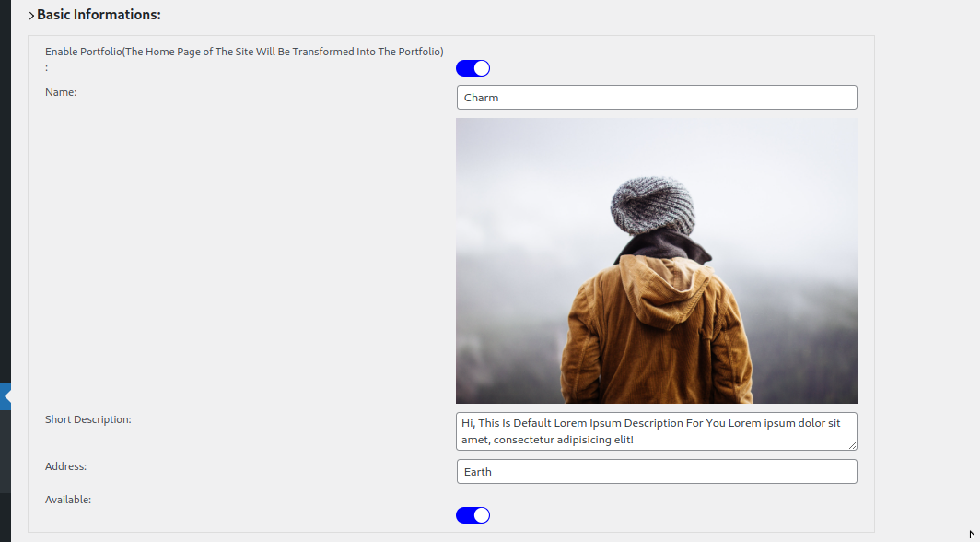Grab the Short Description resize handle
980x542 pixels.
click(x=853, y=445)
